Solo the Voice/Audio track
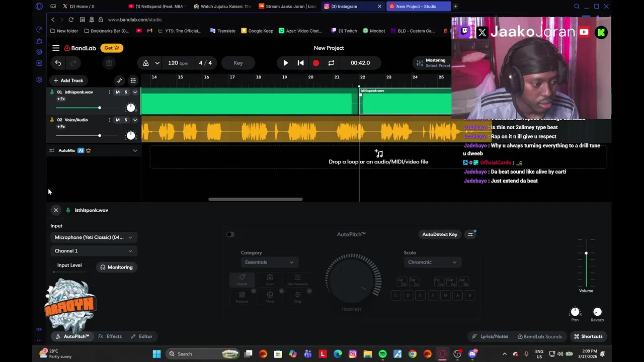The image size is (644, 362). (x=126, y=120)
